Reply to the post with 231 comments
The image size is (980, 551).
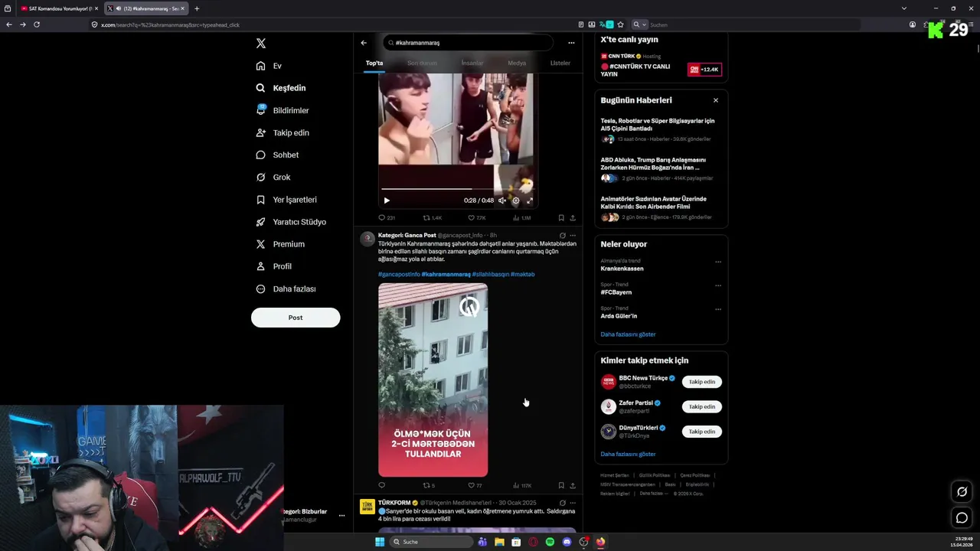pos(387,218)
